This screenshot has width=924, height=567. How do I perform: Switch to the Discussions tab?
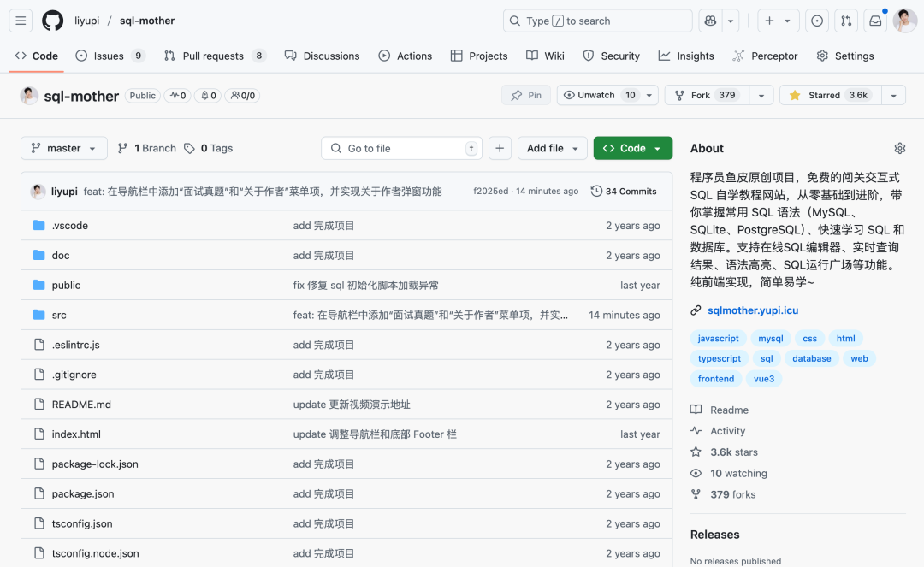(322, 56)
